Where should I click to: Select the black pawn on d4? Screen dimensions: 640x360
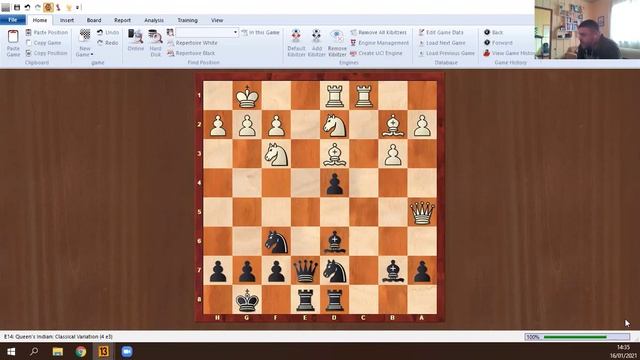(335, 183)
